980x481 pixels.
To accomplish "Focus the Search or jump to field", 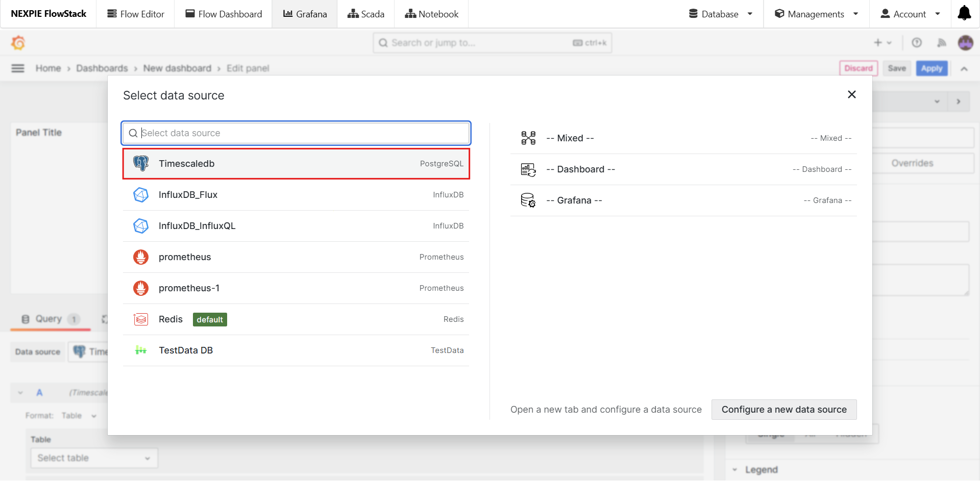I will [x=493, y=43].
